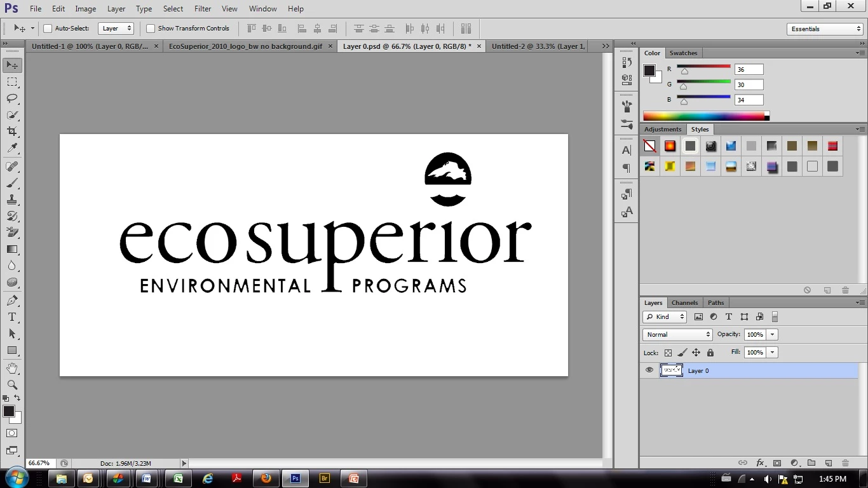The height and width of the screenshot is (488, 868).
Task: Select the Hand tool
Action: coord(12,369)
